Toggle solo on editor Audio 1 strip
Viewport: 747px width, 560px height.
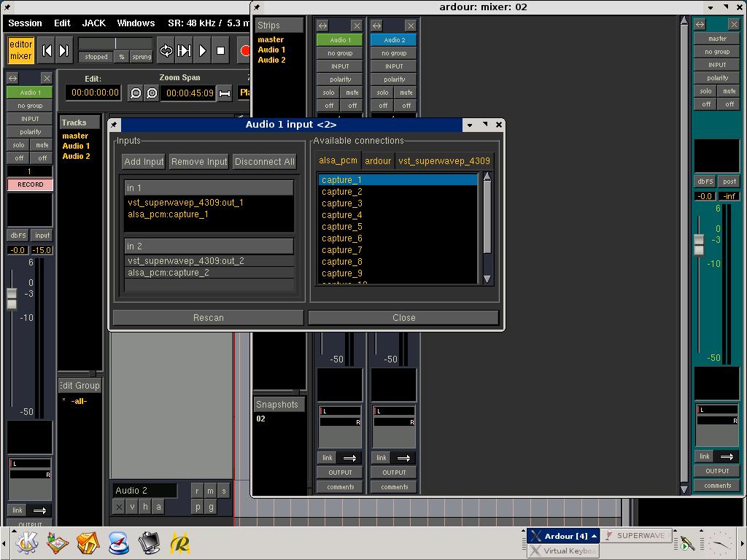coord(18,145)
